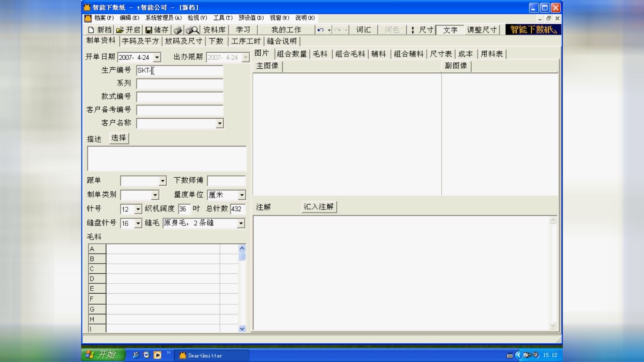Expand the 客户名称 combo box
Screen dimensions: 644x362
click(x=219, y=123)
